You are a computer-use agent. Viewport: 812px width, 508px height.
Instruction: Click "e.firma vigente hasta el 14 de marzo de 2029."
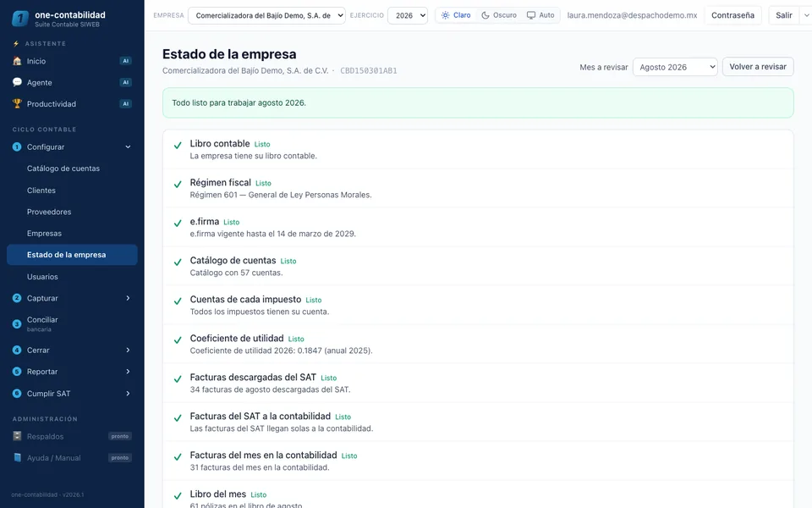pos(273,234)
